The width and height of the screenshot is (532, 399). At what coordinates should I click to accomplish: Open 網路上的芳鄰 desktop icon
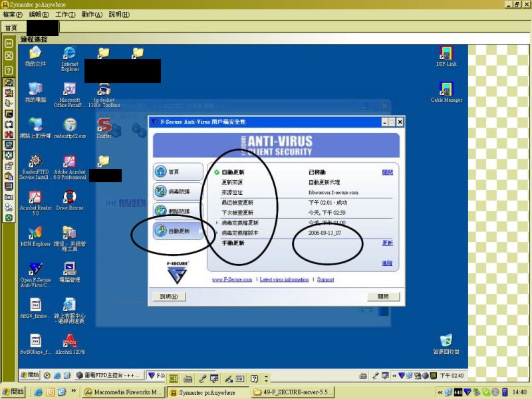point(35,128)
